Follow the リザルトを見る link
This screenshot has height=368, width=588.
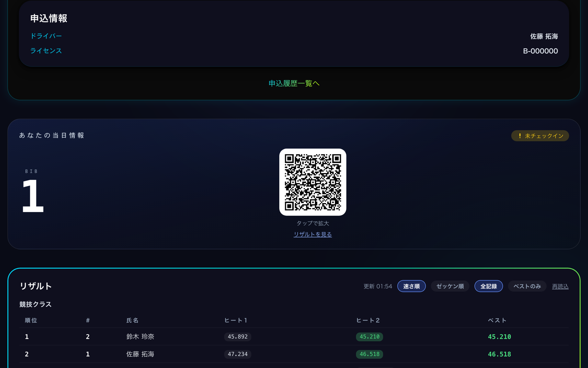[x=313, y=234]
